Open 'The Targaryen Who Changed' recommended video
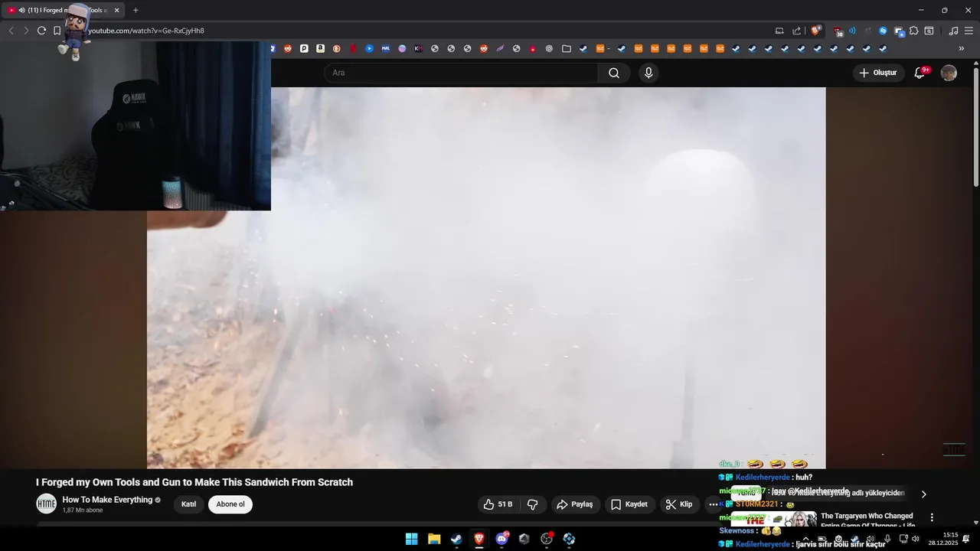Screen dimensions: 980x551 (867, 520)
